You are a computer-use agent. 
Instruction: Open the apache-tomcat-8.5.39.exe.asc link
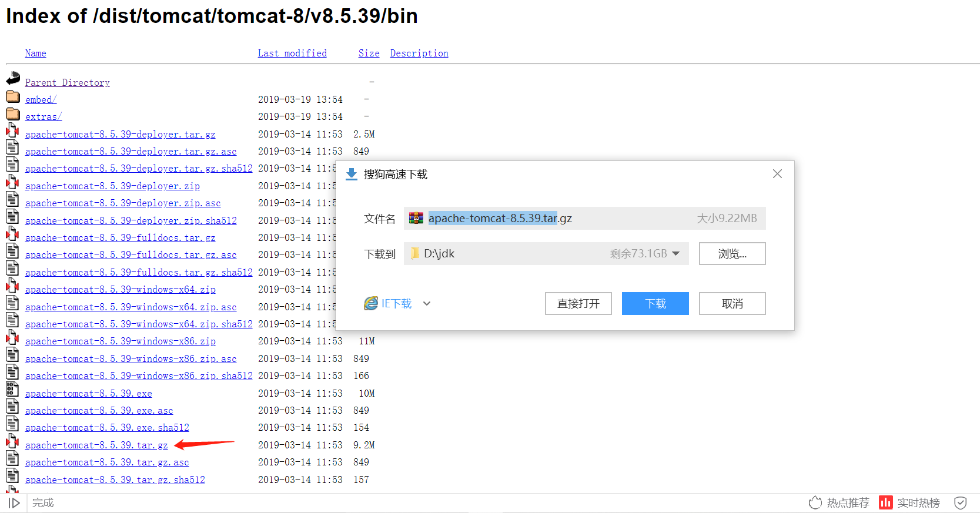99,411
